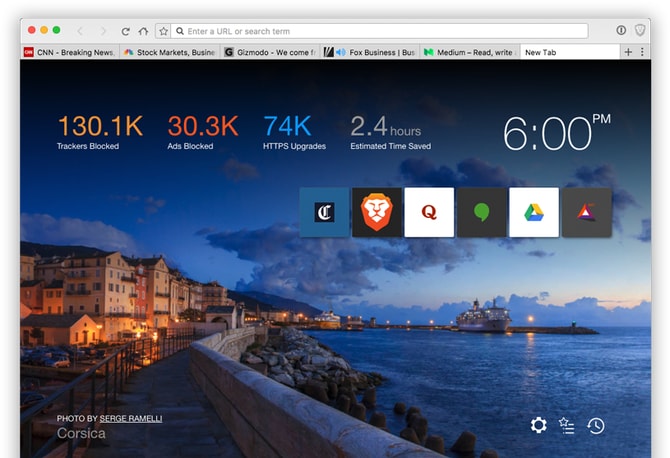Open the Google Drive top site tile
This screenshot has height=458, width=670.
(534, 212)
